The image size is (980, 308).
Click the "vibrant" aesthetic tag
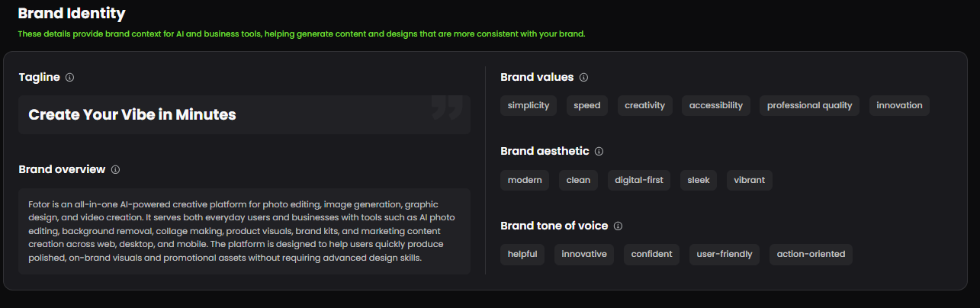click(750, 180)
